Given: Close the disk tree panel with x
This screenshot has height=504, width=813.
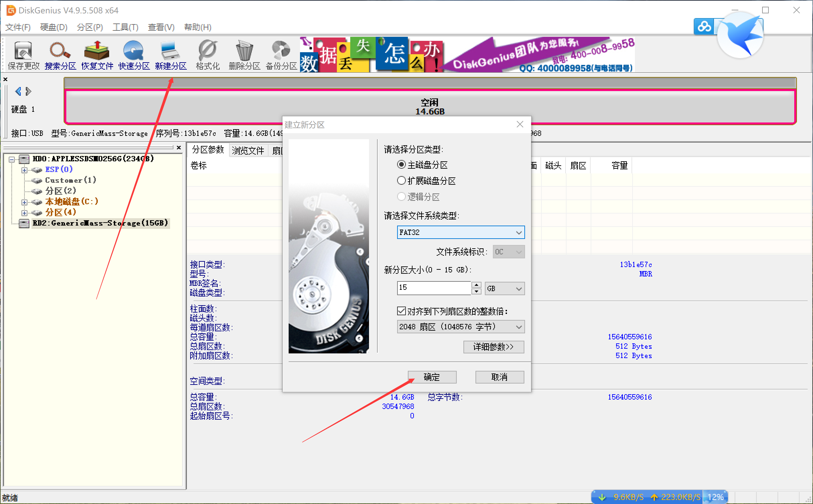Looking at the screenshot, I should tap(179, 147).
